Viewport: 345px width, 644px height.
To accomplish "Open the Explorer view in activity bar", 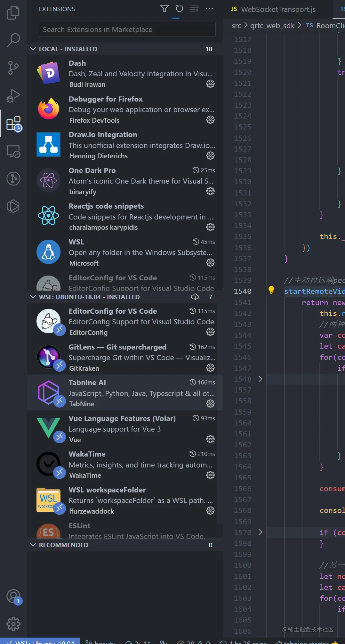I will [13, 12].
